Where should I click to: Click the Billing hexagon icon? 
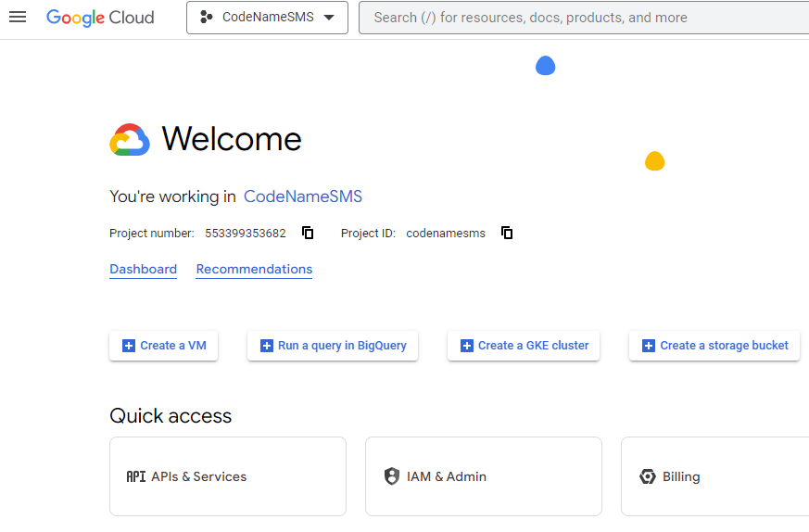point(648,476)
